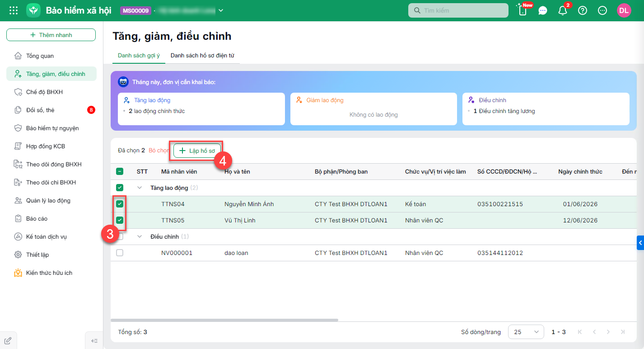This screenshot has height=349, width=644.
Task: Open the DL user avatar menu
Action: click(x=624, y=10)
